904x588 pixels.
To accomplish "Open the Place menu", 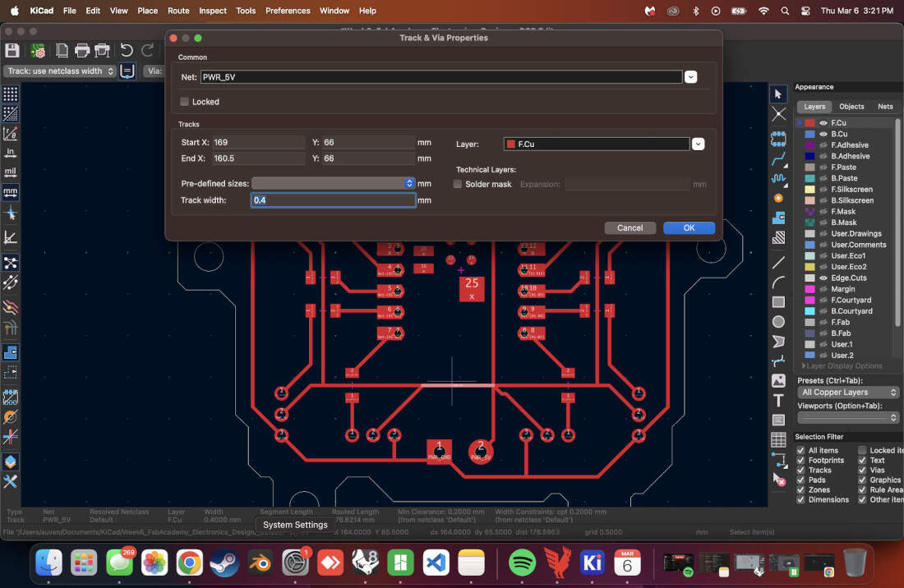I will click(148, 11).
